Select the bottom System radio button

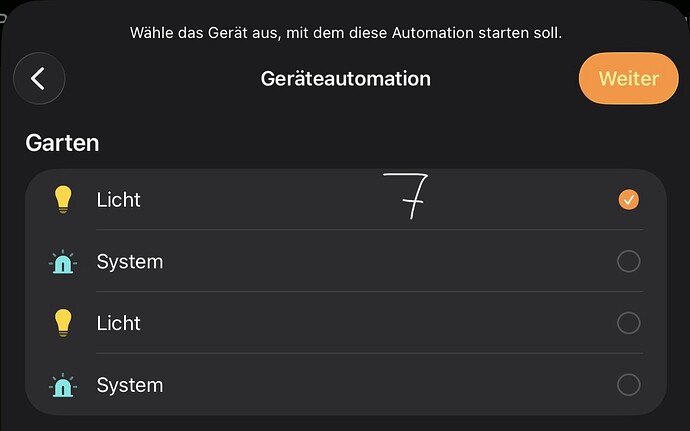tap(628, 385)
